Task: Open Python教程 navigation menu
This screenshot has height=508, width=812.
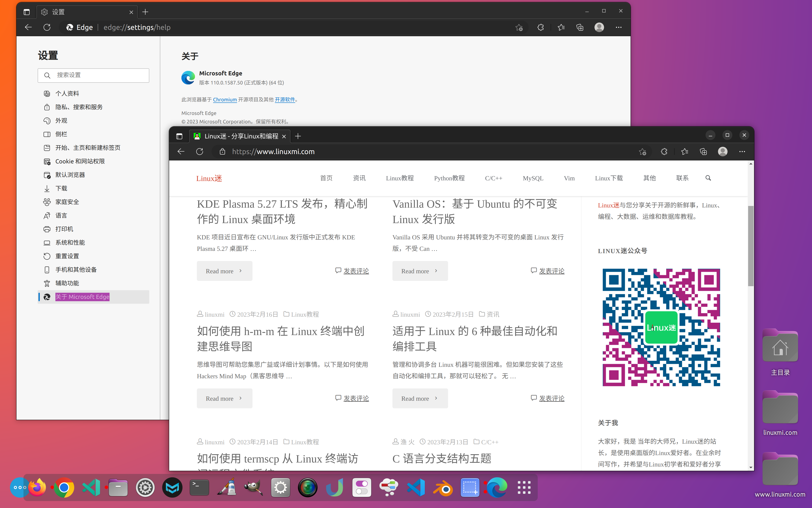Action: (449, 178)
